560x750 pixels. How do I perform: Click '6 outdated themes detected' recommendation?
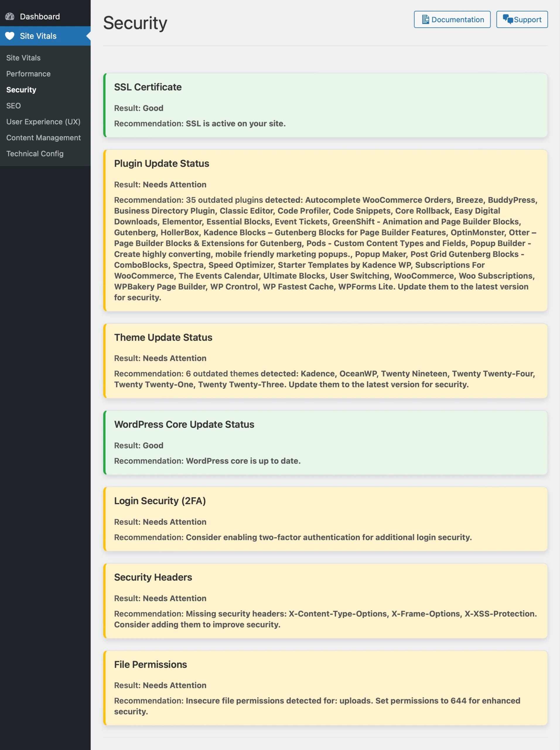point(325,379)
